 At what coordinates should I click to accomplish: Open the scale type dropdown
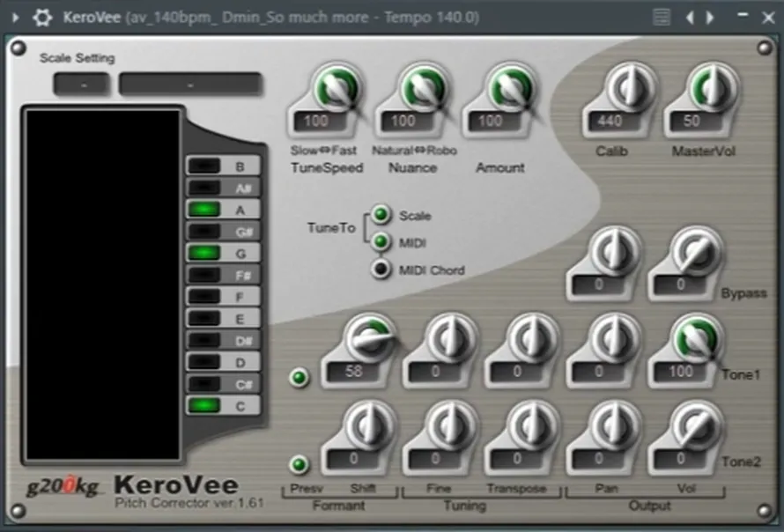(x=190, y=84)
